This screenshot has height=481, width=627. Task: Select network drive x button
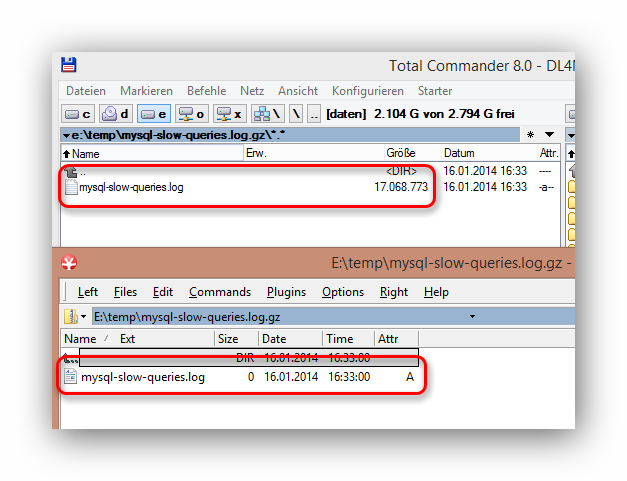[x=230, y=114]
